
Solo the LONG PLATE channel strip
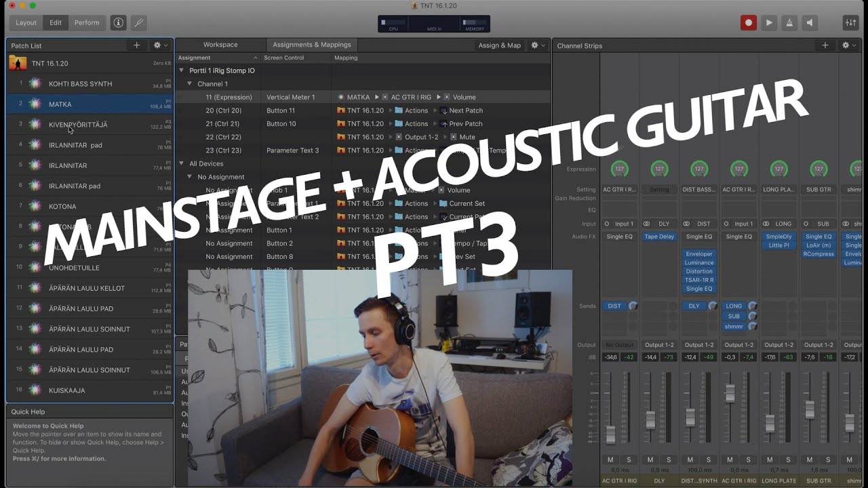[788, 460]
